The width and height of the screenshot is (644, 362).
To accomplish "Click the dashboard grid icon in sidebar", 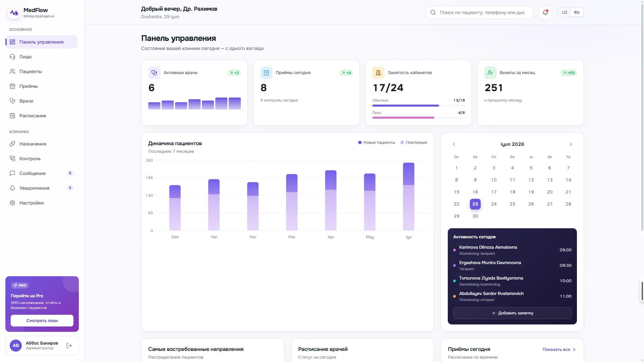I will click(12, 42).
